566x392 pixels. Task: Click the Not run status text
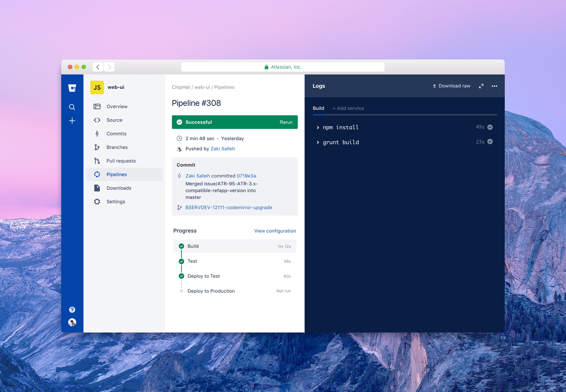[284, 291]
